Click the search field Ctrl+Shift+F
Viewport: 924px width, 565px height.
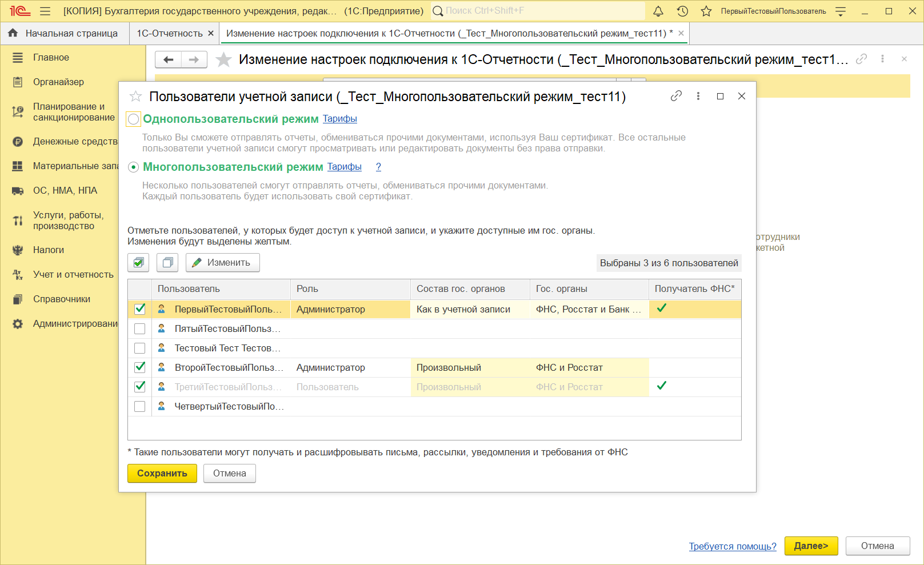click(x=538, y=11)
